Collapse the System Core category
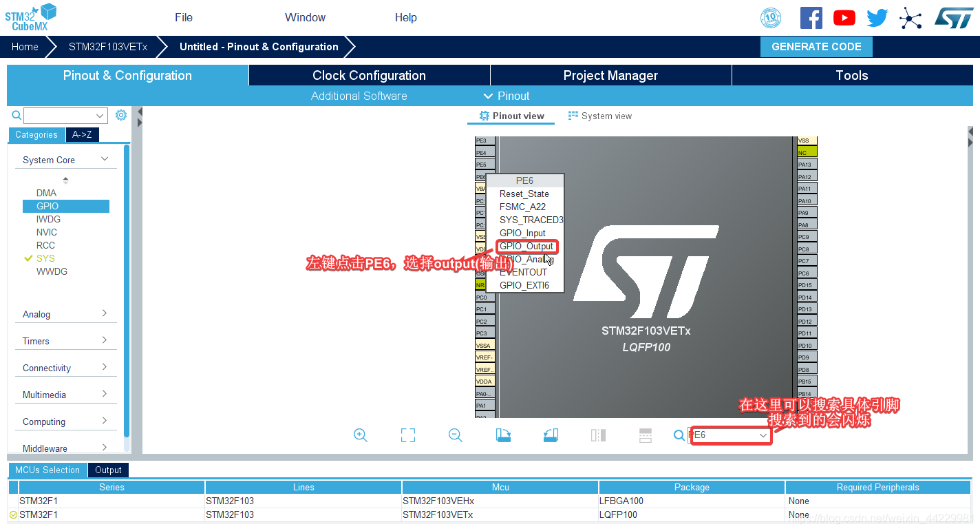 click(66, 160)
